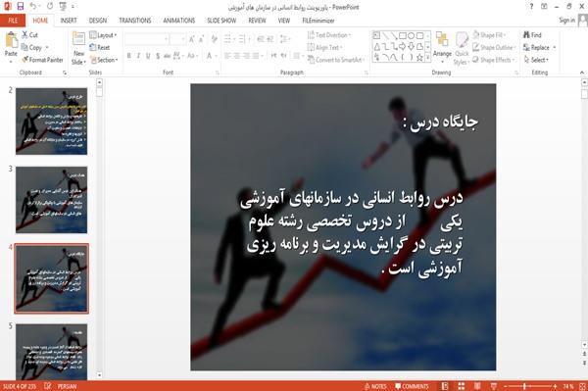
Task: Click zoom in plus button
Action: [555, 386]
